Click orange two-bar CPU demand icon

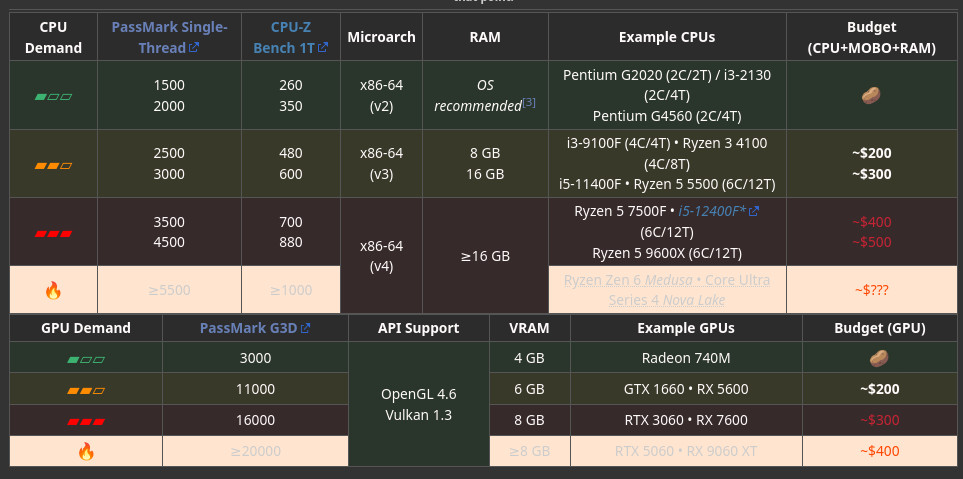53,165
